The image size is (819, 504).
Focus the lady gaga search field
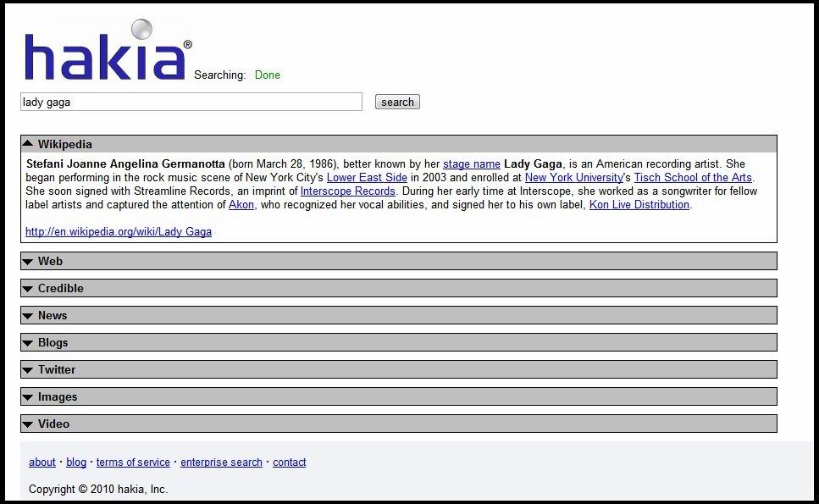point(191,102)
